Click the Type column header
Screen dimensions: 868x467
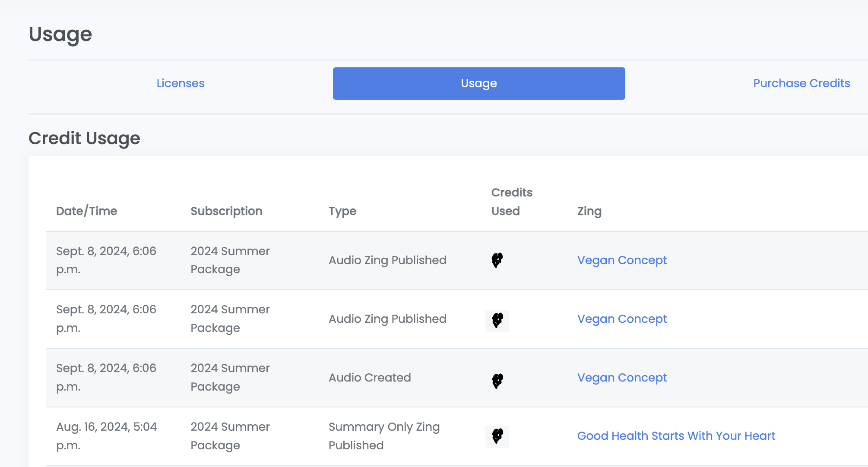(342, 211)
